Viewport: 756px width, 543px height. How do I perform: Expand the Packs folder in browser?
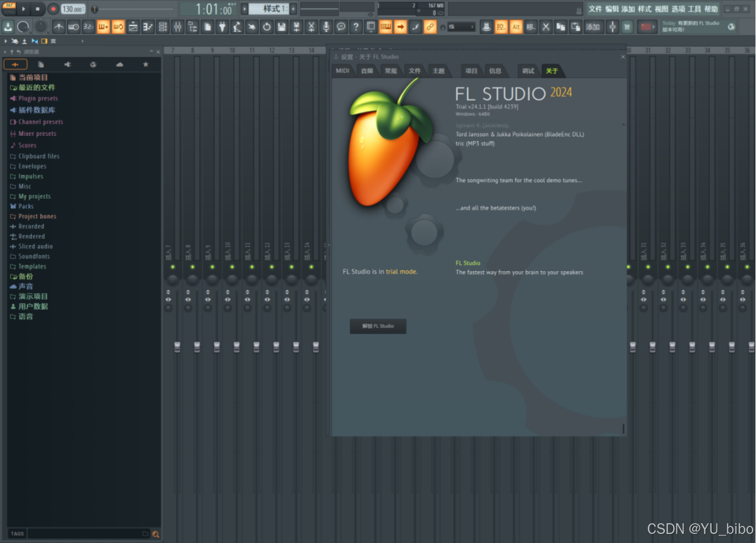pos(22,206)
